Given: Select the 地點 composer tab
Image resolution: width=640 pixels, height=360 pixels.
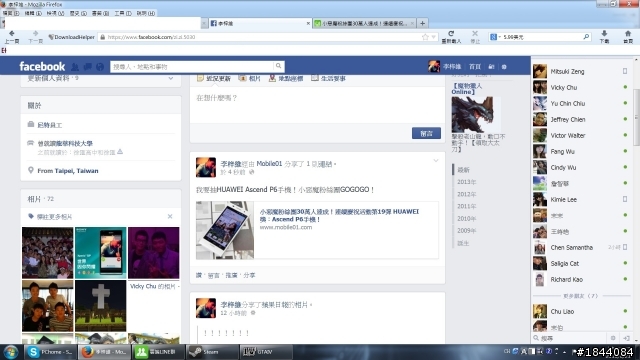Looking at the screenshot, I should 286,78.
